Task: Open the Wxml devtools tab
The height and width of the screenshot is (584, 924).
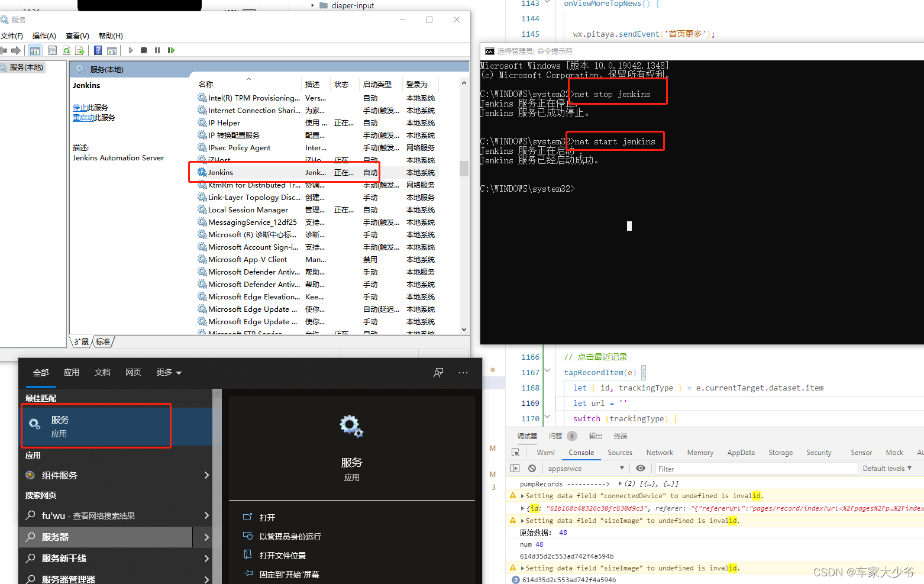Action: 545,453
